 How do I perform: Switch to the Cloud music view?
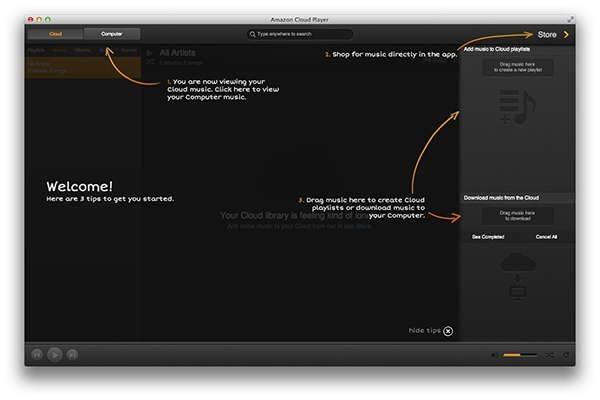click(x=55, y=34)
